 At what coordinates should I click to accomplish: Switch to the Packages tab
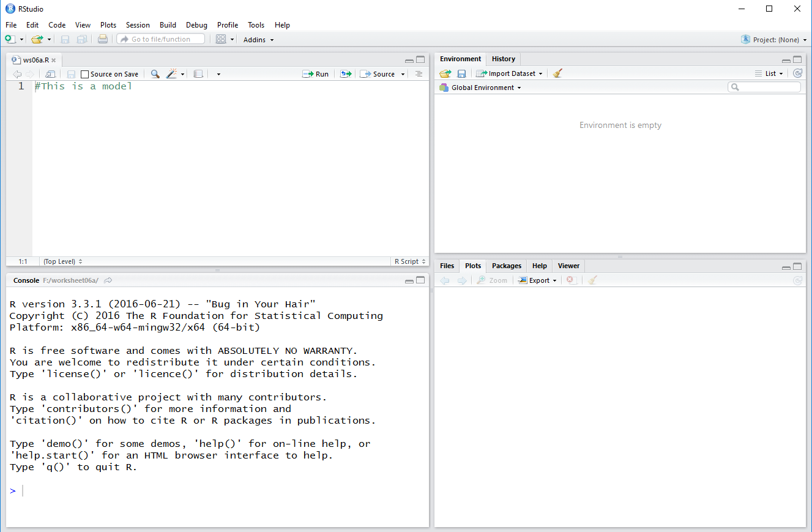(x=507, y=266)
